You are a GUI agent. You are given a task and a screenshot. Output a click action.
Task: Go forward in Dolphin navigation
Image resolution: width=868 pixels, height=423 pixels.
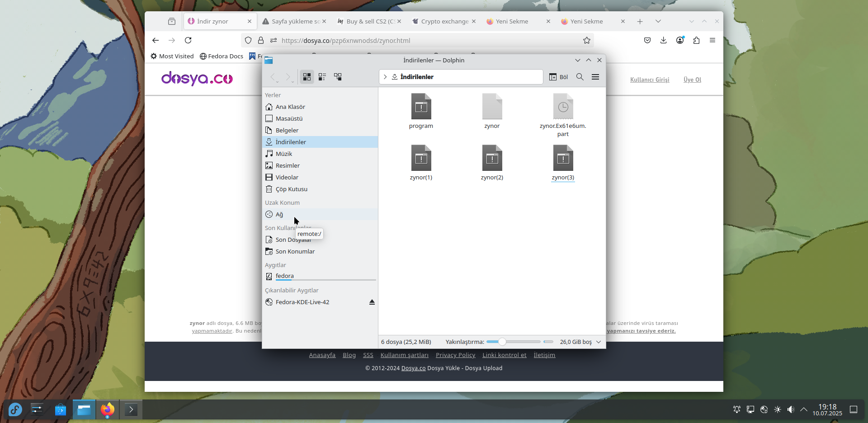(288, 77)
